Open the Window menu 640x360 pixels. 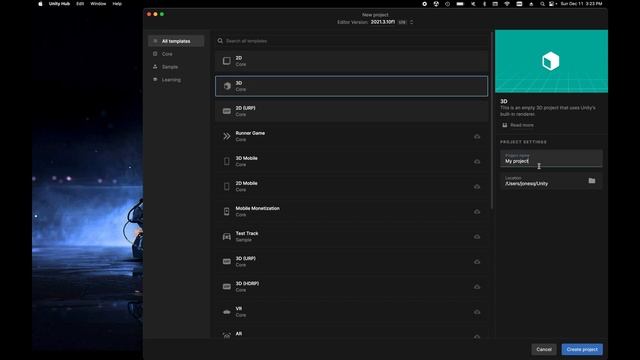98,4
